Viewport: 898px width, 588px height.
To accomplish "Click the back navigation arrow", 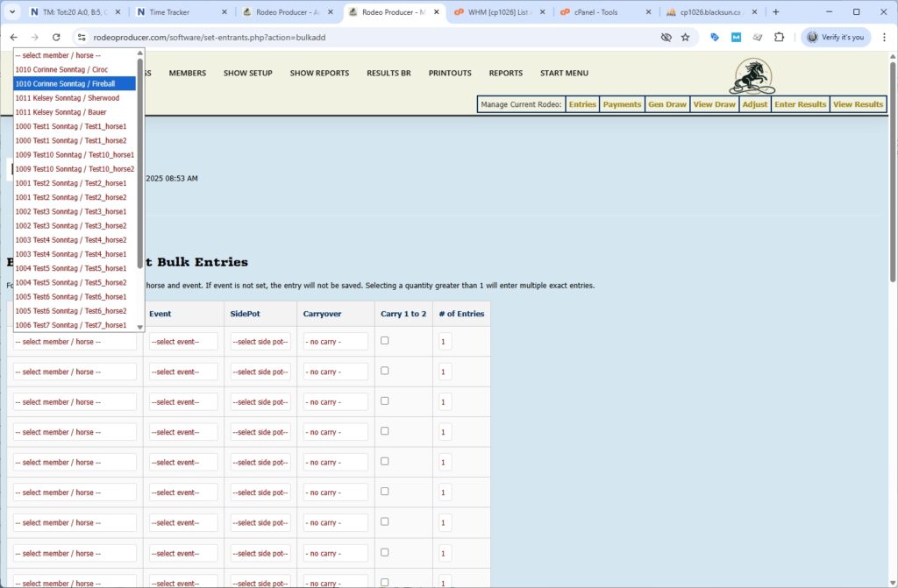I will 14,38.
